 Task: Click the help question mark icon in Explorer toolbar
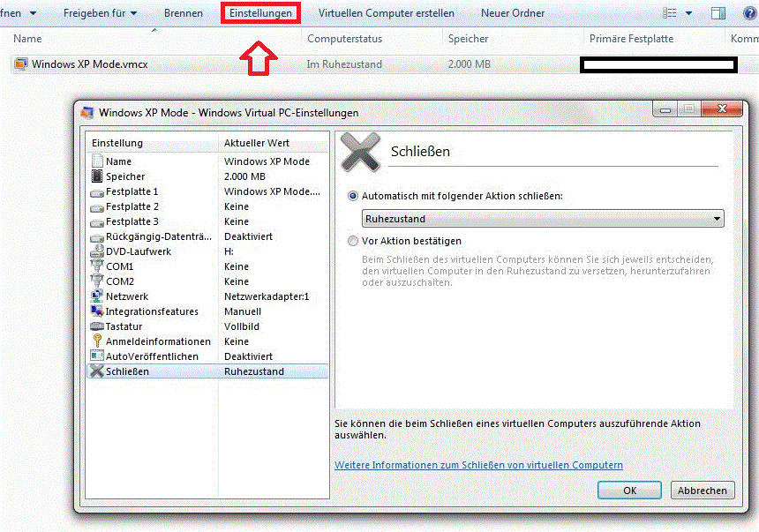tap(751, 13)
